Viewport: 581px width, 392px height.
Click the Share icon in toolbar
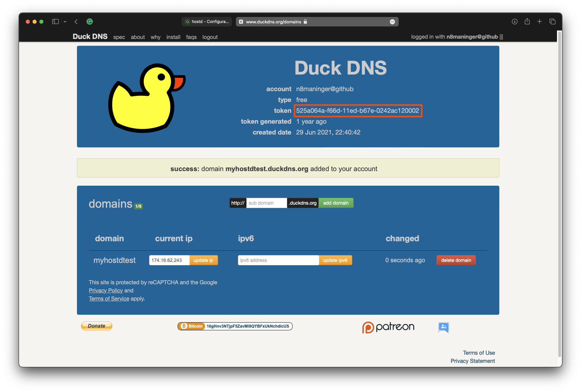pyautogui.click(x=527, y=22)
